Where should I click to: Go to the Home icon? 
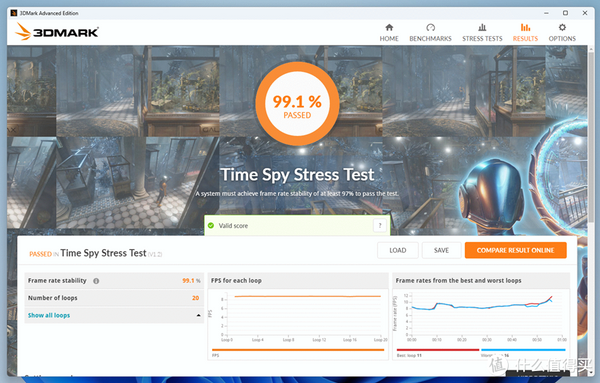click(x=389, y=27)
